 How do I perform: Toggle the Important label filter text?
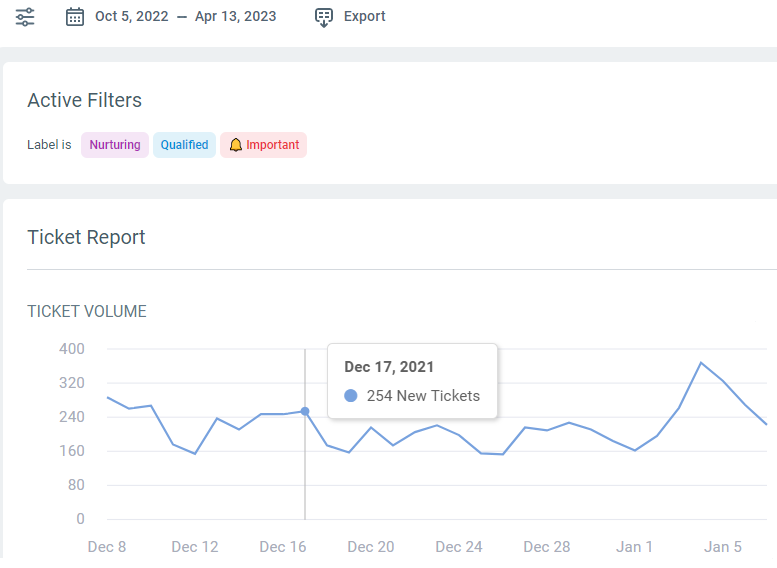click(272, 145)
